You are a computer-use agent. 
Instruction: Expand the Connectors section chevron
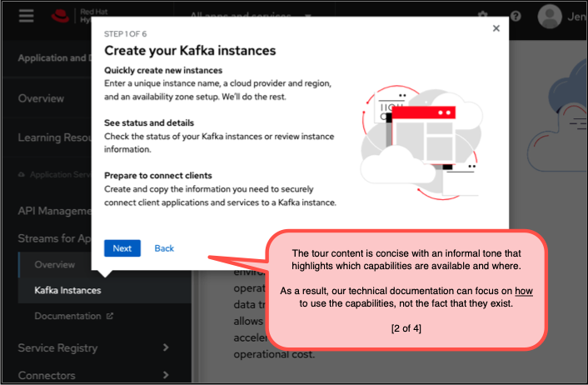(166, 374)
